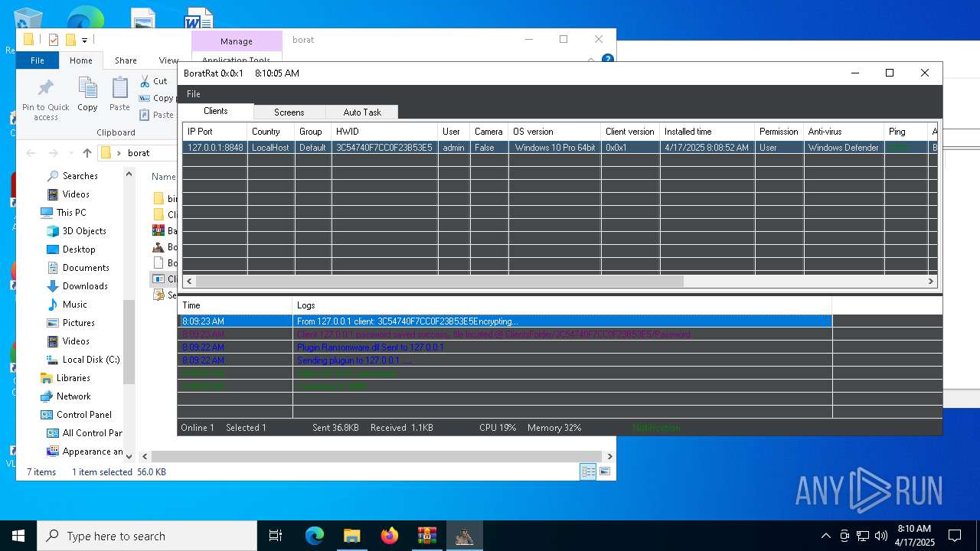Screen dimensions: 980x551
Task: Click the Country column header
Action: [x=271, y=132]
